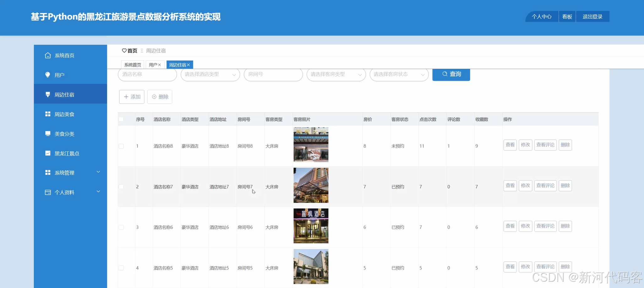Click 查看评论 for 酒店名称6
The height and width of the screenshot is (288, 644).
click(x=545, y=226)
